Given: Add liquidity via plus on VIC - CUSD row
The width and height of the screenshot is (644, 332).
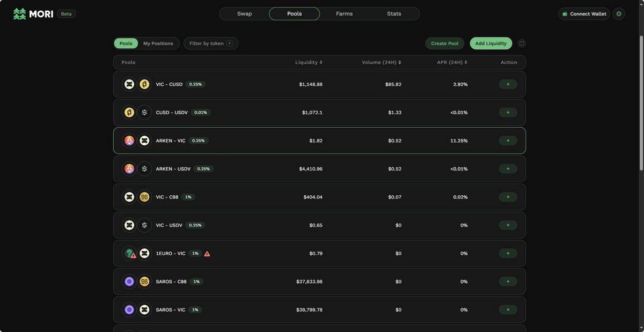Looking at the screenshot, I should coord(508,84).
